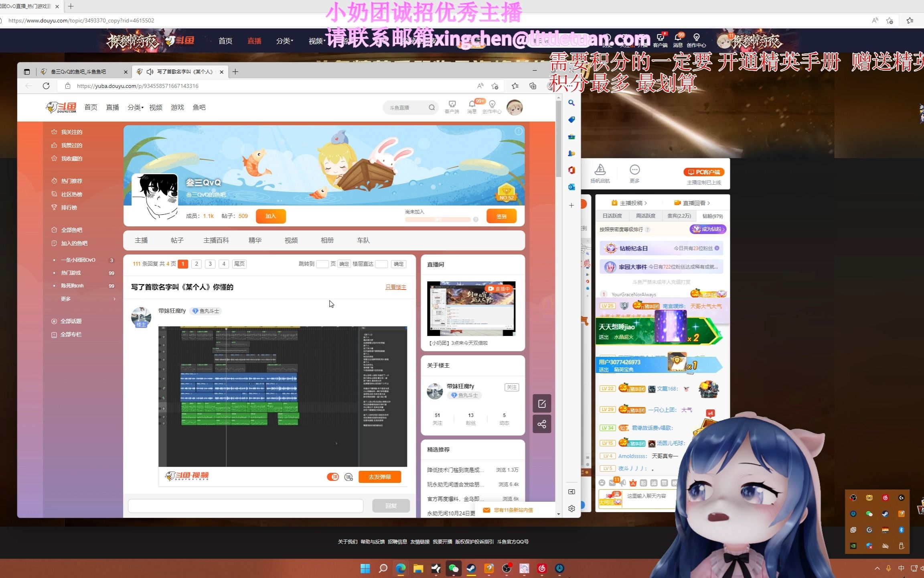Select the 精华 highlights tab
The height and width of the screenshot is (578, 924).
[x=254, y=240]
